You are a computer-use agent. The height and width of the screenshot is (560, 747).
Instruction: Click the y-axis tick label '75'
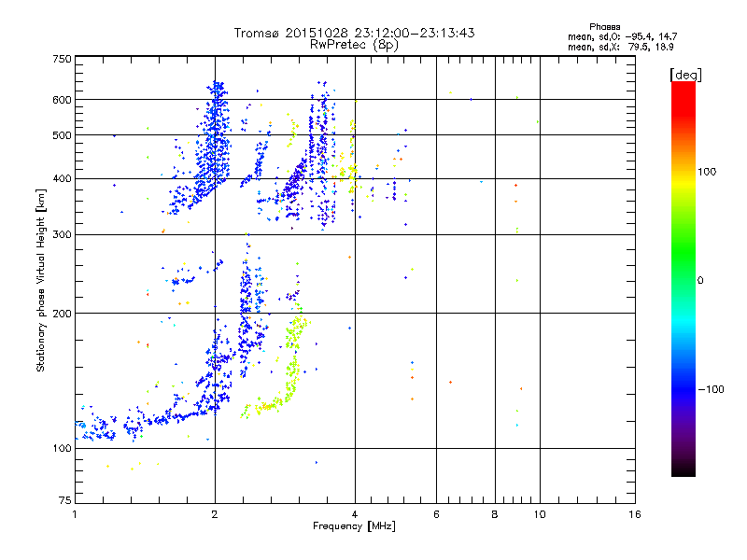click(65, 500)
